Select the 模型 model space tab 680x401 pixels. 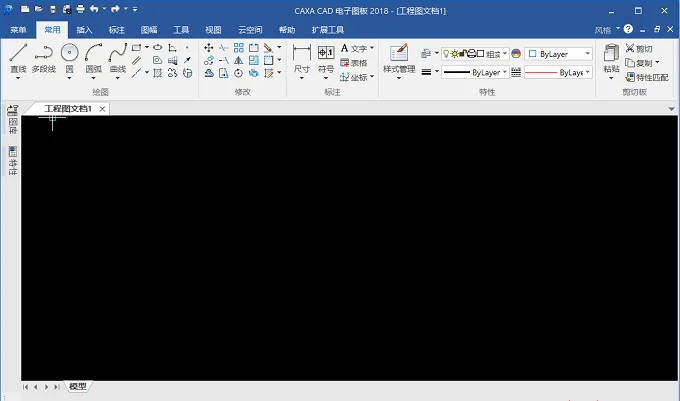point(78,386)
